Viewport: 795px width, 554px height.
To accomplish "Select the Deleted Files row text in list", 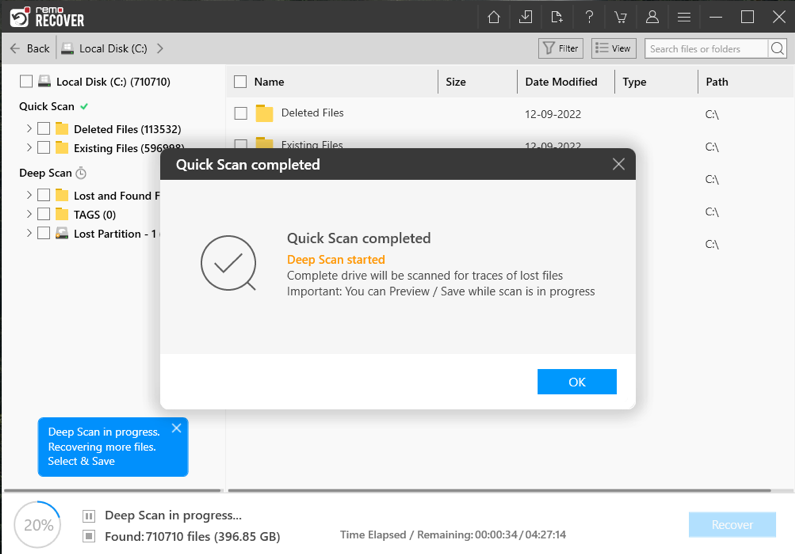I will click(x=312, y=113).
